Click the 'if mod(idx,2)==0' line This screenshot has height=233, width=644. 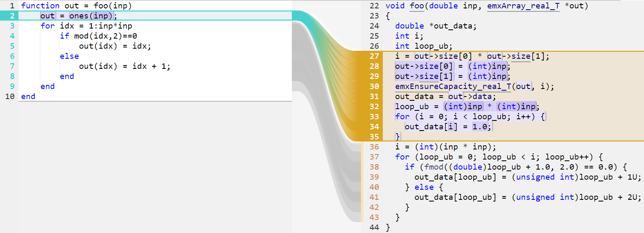point(99,36)
